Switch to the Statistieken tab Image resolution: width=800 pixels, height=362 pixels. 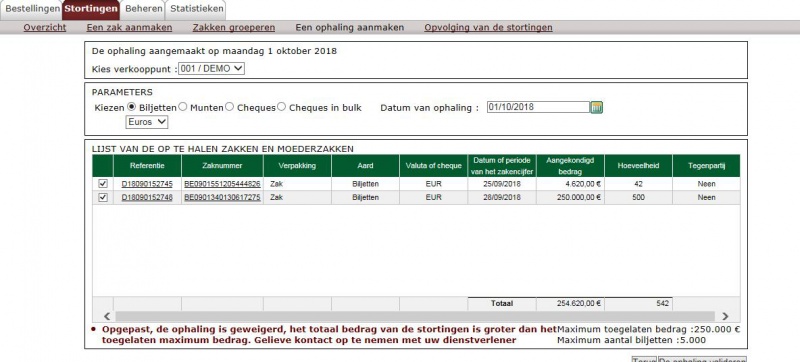point(196,9)
